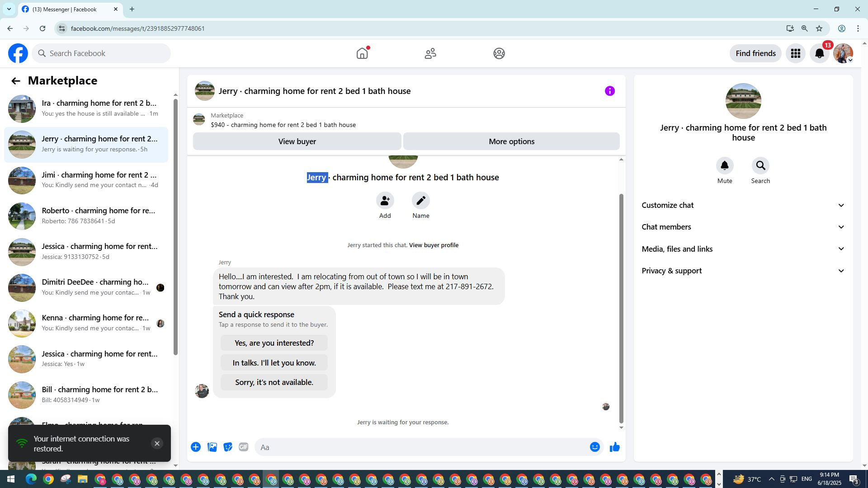Image resolution: width=868 pixels, height=488 pixels.
Task: Click the Facebook logo
Action: (x=18, y=53)
